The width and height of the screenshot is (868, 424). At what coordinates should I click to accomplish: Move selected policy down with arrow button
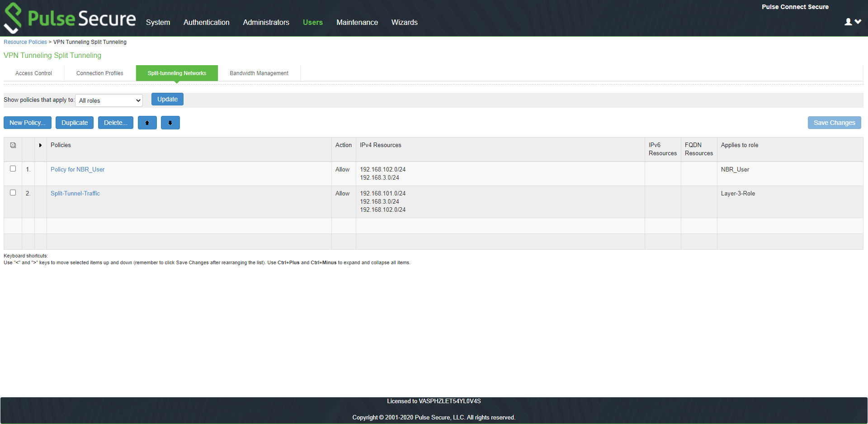point(170,123)
